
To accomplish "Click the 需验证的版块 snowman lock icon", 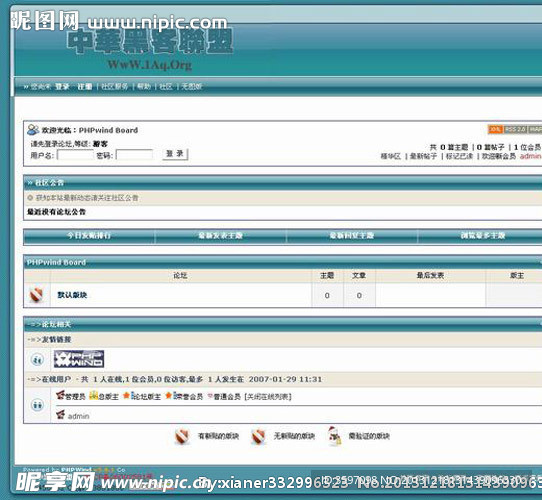I will 334,436.
